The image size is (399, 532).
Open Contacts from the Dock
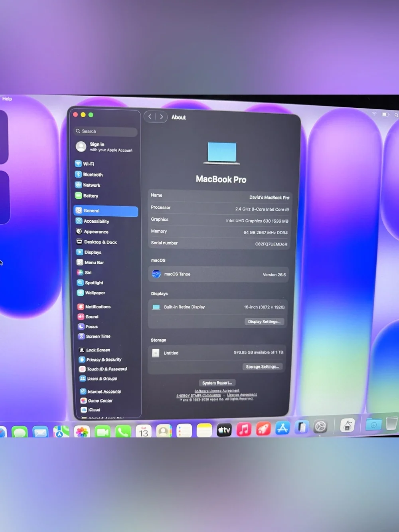[164, 431]
